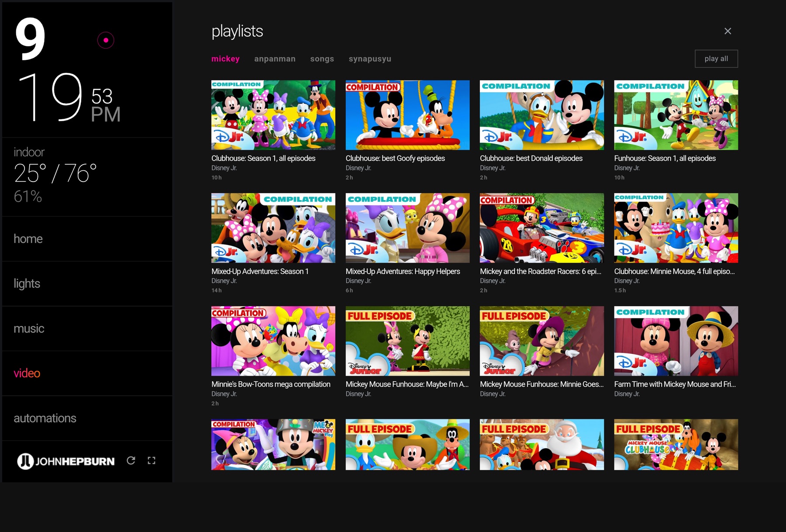
Task: Click 'Disney Jr.' under Farm Time with Mickey
Action: [x=627, y=394]
